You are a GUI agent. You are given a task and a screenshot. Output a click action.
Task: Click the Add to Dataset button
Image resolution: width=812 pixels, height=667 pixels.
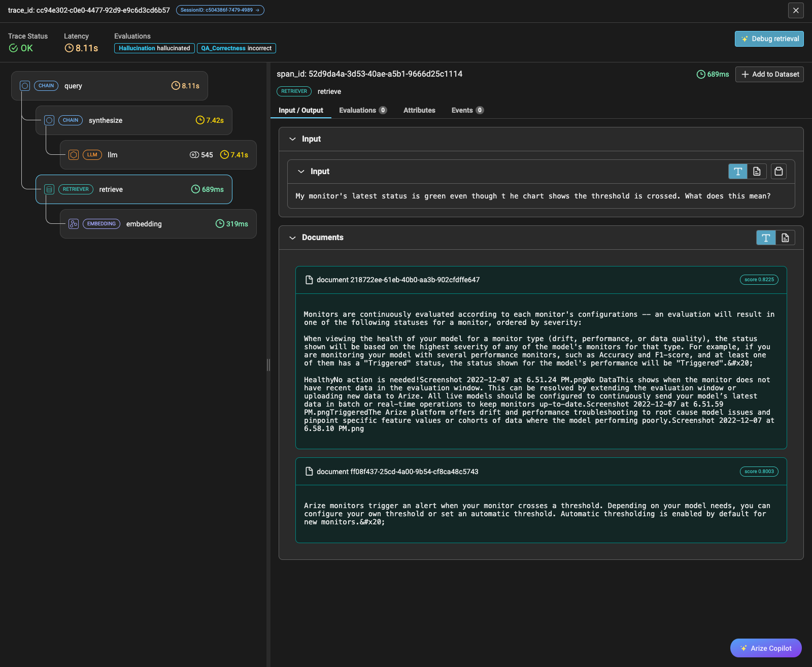point(769,74)
